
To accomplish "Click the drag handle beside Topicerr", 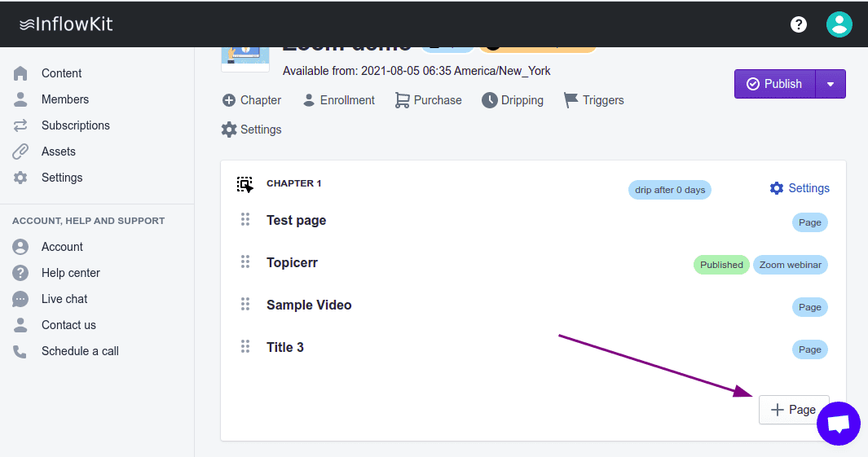I will [245, 262].
